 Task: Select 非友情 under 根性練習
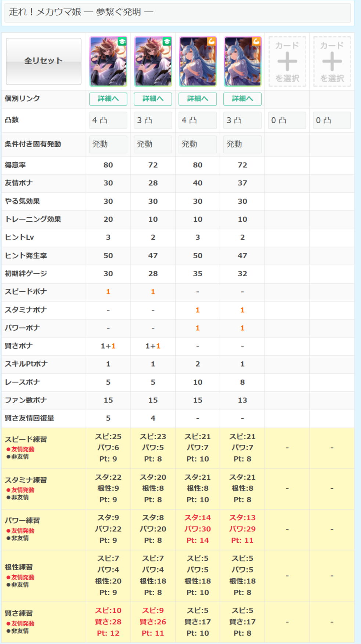tap(17, 585)
